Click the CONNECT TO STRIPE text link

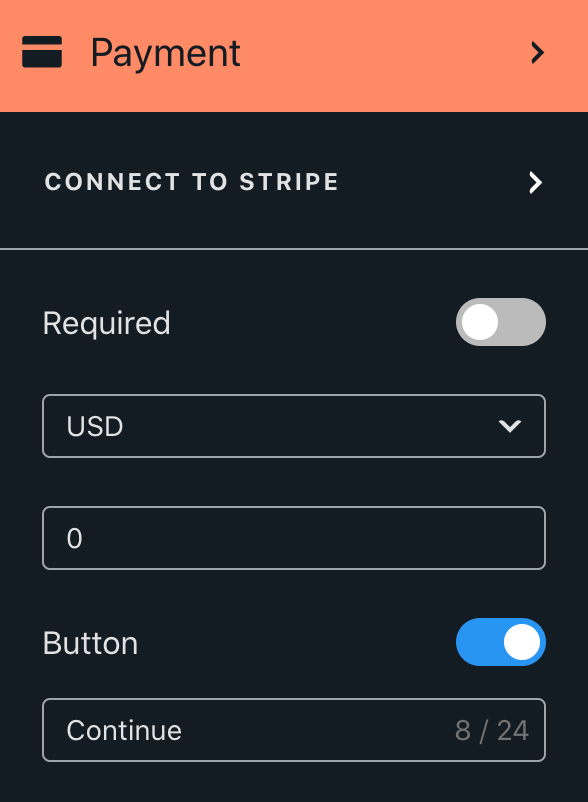click(192, 182)
